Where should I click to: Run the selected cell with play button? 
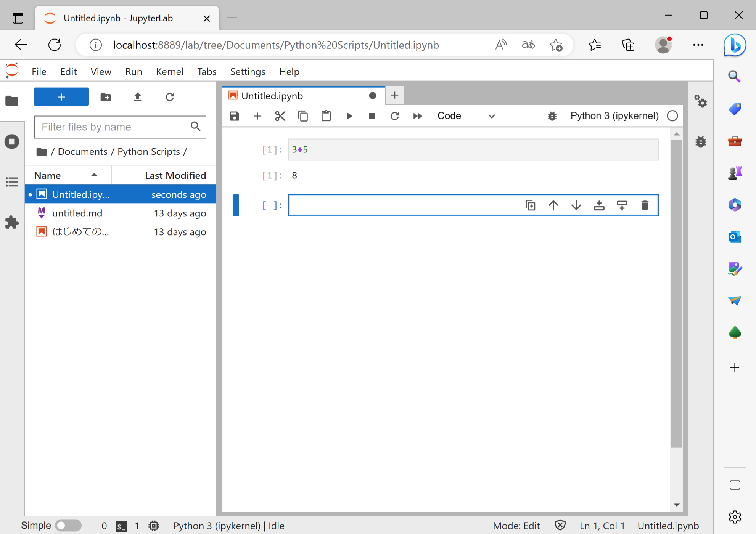[349, 116]
